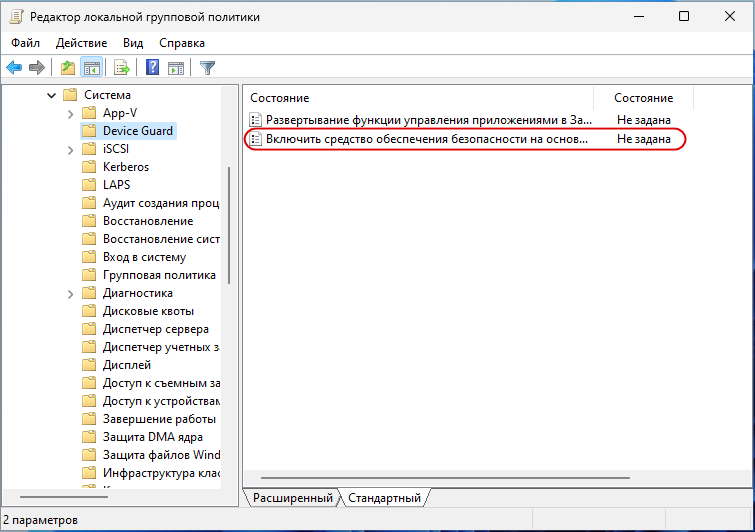Click the Filter funnel icon

click(208, 67)
